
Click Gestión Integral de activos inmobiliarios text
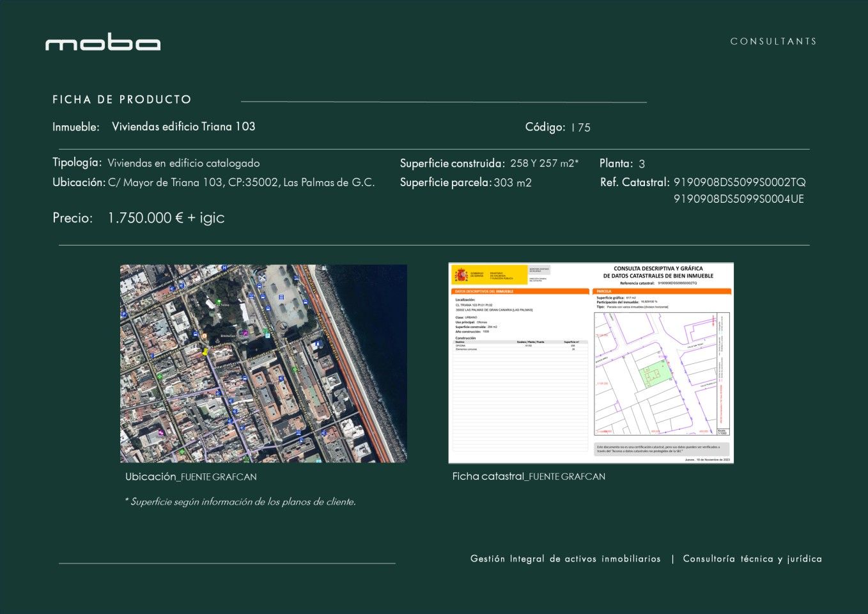pyautogui.click(x=566, y=559)
